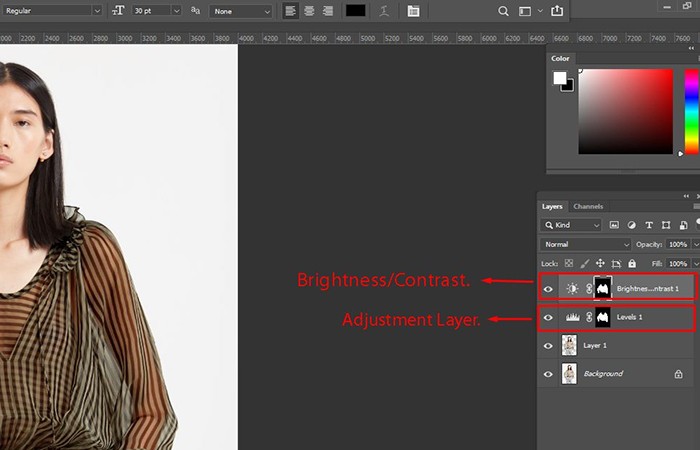Toggle visibility of the Background layer

coord(548,374)
